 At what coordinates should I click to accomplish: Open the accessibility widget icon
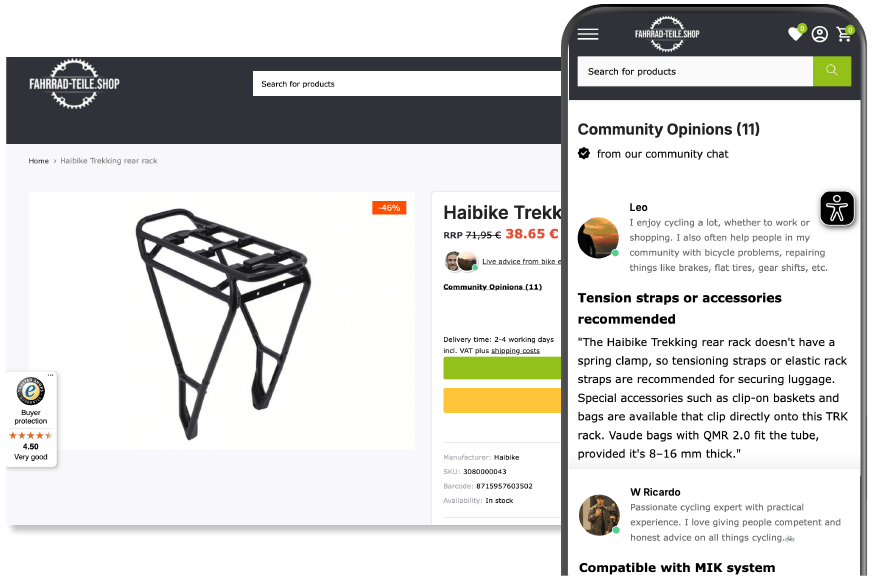[837, 209]
